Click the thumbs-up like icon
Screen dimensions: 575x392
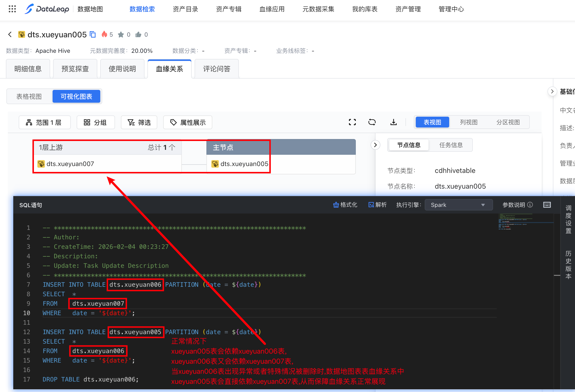tap(138, 35)
